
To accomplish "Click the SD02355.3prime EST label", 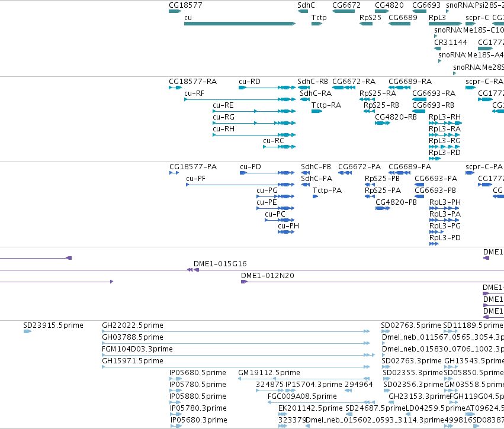I will coord(413,373).
